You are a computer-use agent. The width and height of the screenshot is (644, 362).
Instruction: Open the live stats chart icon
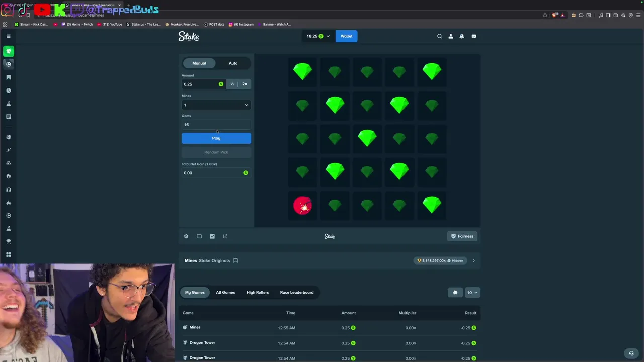point(212,236)
